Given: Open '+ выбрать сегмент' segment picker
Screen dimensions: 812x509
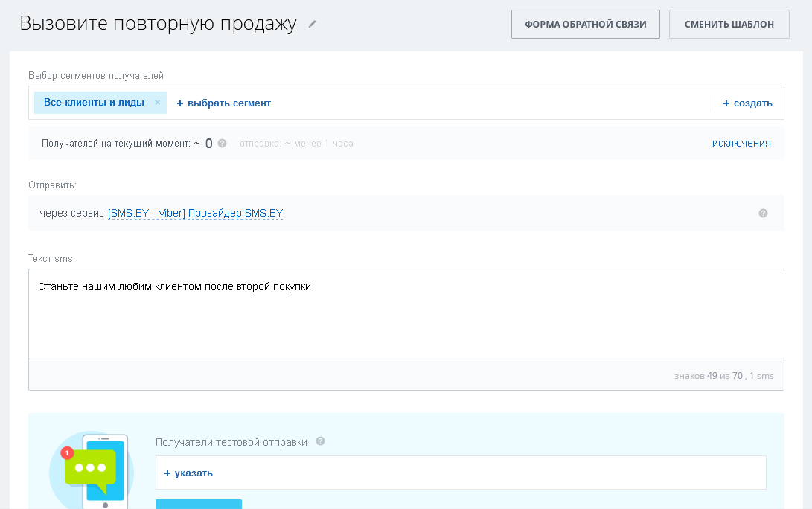Looking at the screenshot, I should click(x=223, y=103).
